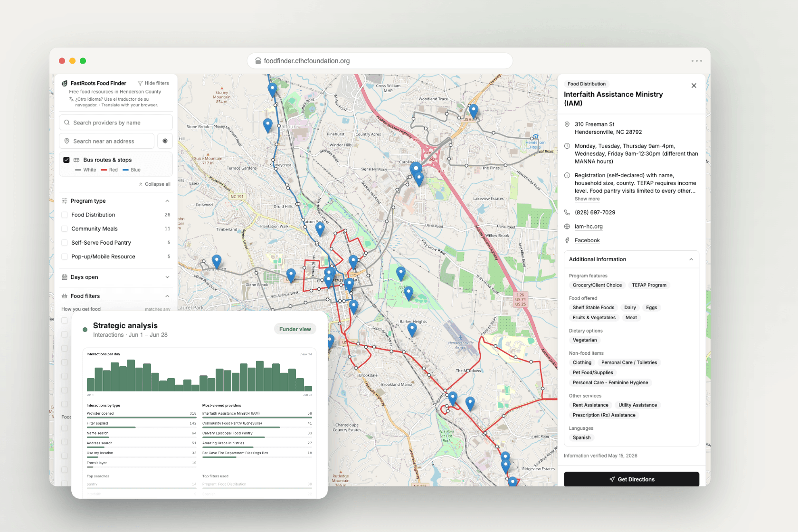Click Search providers by name field
798x532 pixels.
tap(116, 123)
